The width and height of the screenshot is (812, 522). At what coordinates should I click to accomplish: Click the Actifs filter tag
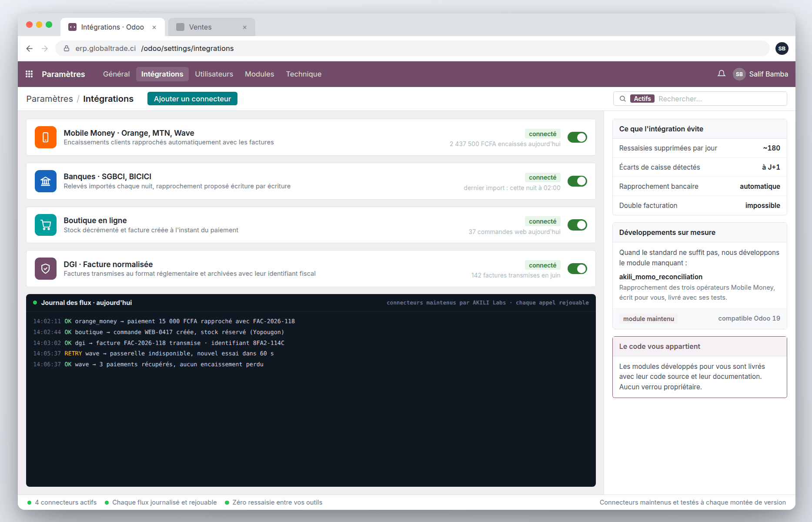click(642, 99)
